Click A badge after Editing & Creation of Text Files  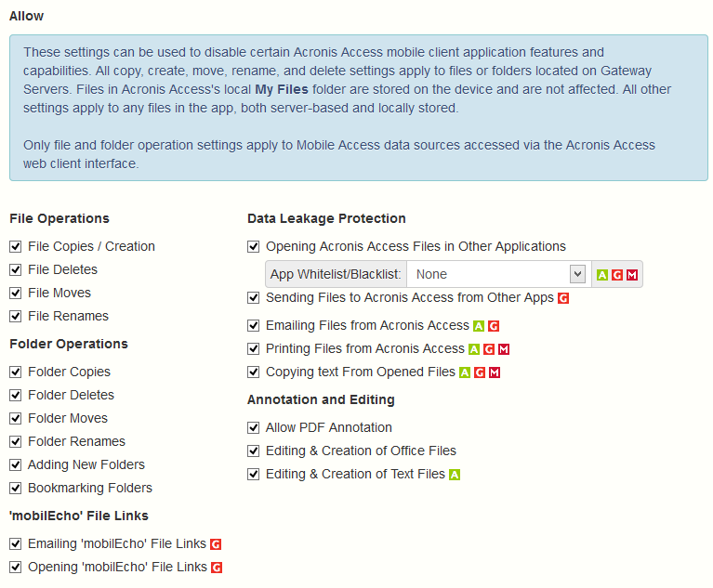click(x=455, y=475)
